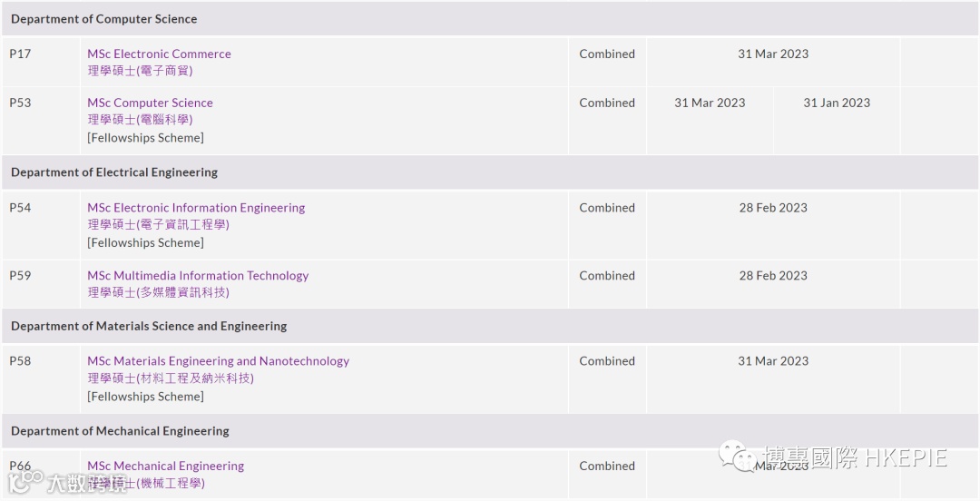Open the MSc Electronic Information Engineering link

click(196, 208)
